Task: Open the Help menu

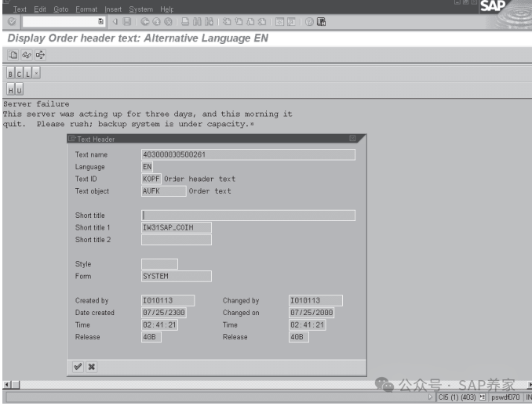Action: point(166,9)
